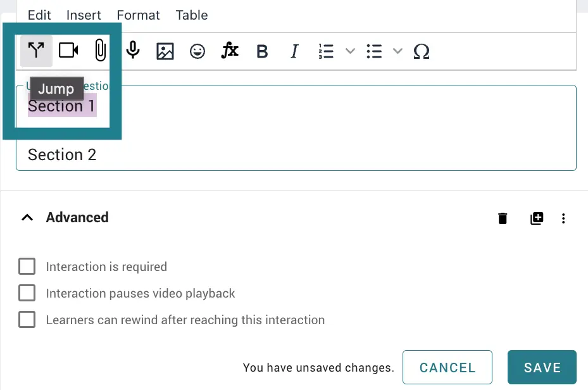The height and width of the screenshot is (390, 588).
Task: Toggle bold formatting
Action: (x=262, y=51)
